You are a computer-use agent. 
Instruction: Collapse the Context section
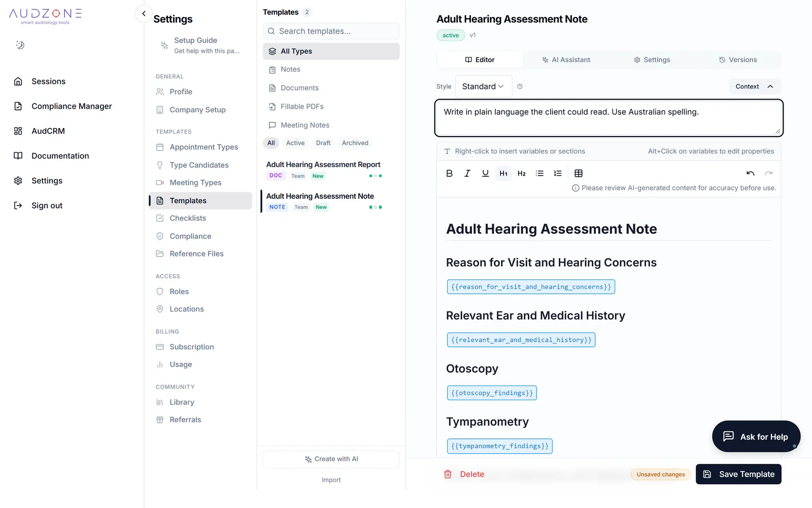coord(755,86)
